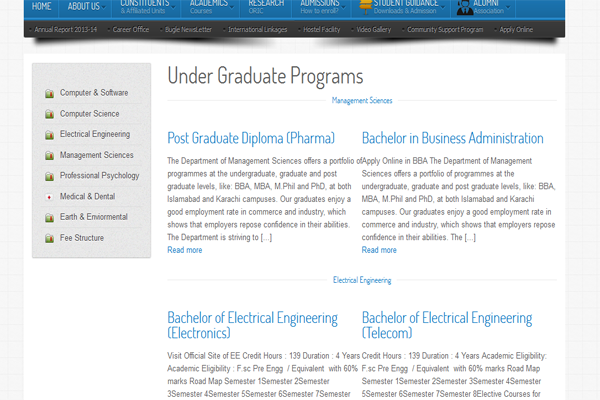This screenshot has height=400, width=600.
Task: Go to the HOME menu item
Action: coord(41,7)
